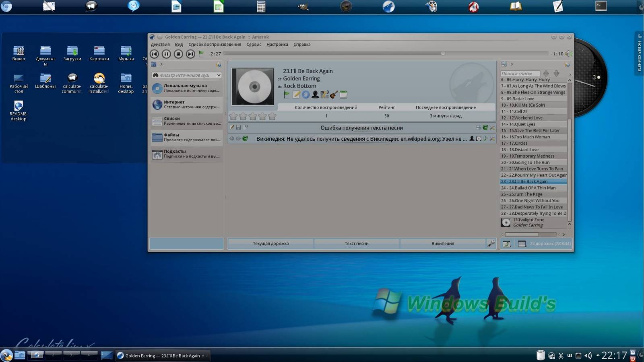Show artist page in Wikipedia applet
644x362 pixels.
click(472, 138)
